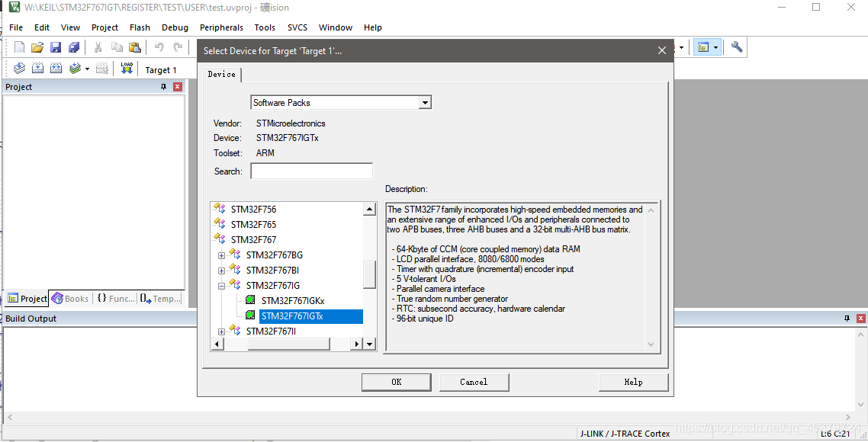The image size is (868, 442).
Task: Pin the Project panel
Action: [163, 87]
